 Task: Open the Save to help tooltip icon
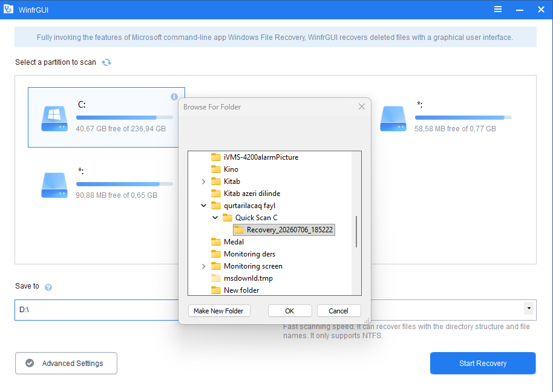48,287
